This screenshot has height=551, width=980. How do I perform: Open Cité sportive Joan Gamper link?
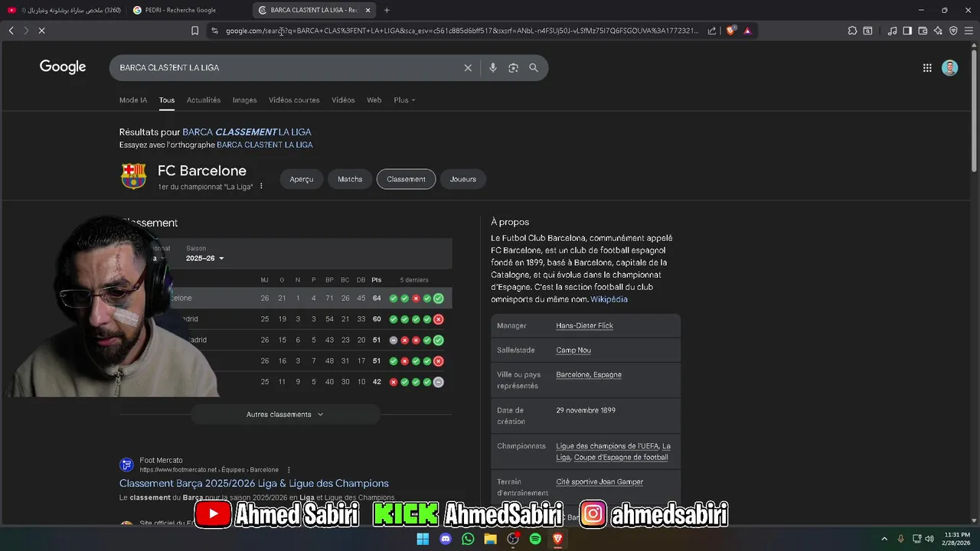pyautogui.click(x=599, y=482)
